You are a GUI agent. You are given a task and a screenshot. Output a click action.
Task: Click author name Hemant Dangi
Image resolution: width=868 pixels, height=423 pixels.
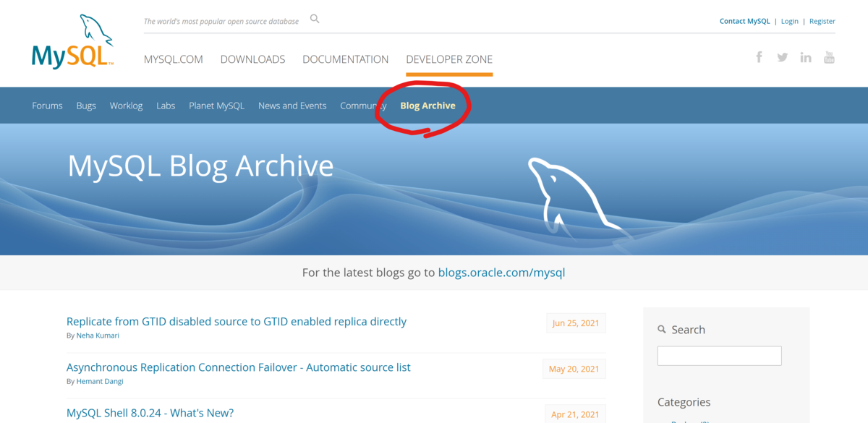(100, 381)
